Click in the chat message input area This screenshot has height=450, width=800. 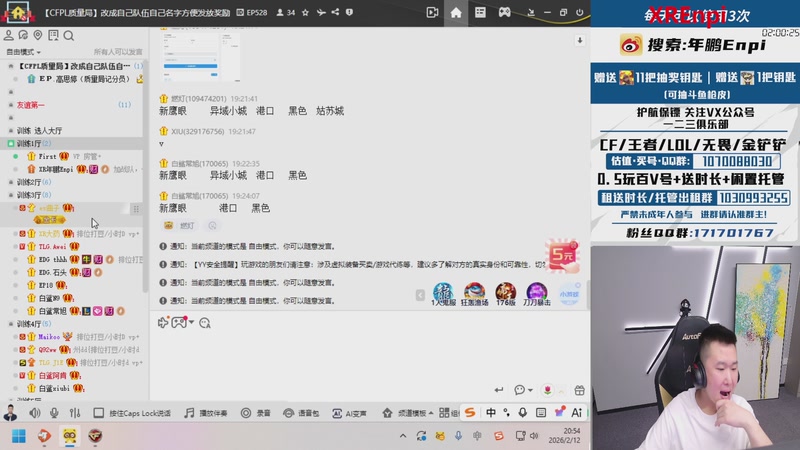(x=369, y=357)
